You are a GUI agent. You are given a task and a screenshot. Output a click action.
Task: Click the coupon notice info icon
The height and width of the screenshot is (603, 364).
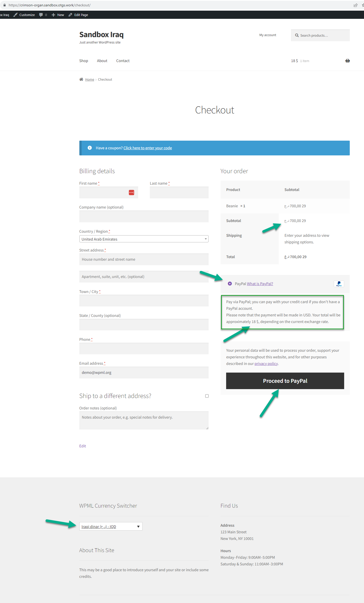point(90,148)
